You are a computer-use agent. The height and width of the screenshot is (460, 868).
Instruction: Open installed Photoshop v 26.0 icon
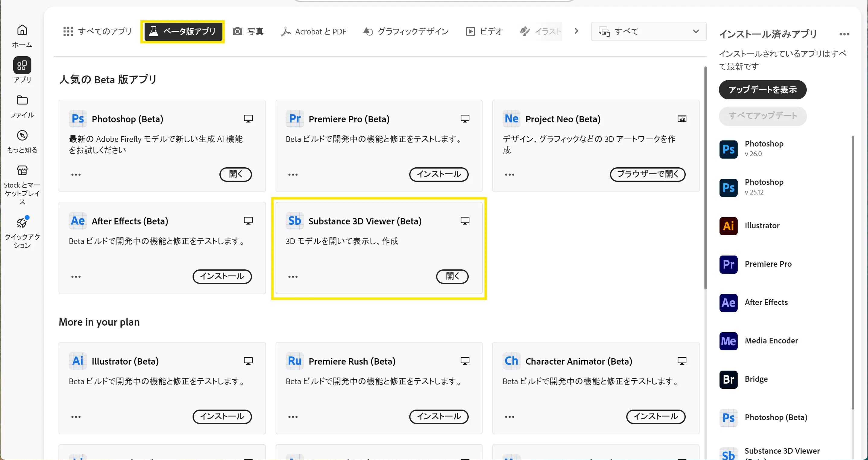pyautogui.click(x=729, y=149)
